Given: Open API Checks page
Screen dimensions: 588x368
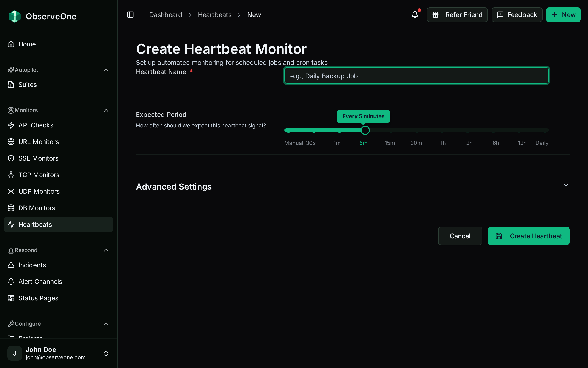Looking at the screenshot, I should tap(59, 125).
